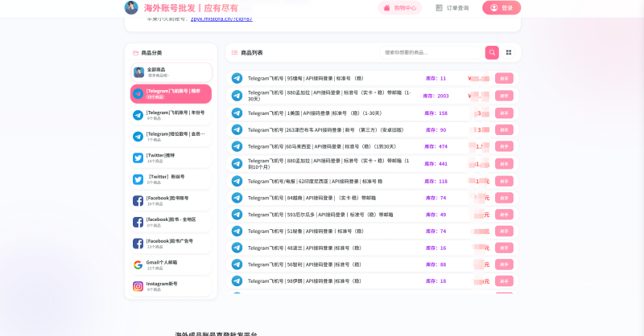Click the Twitter 推特 category bird icon

pos(138,158)
